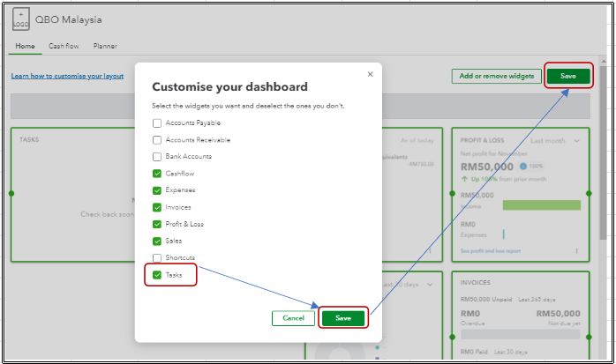Screen dimensions: 616x364
Task: Go to the Planner tab
Action: point(105,46)
